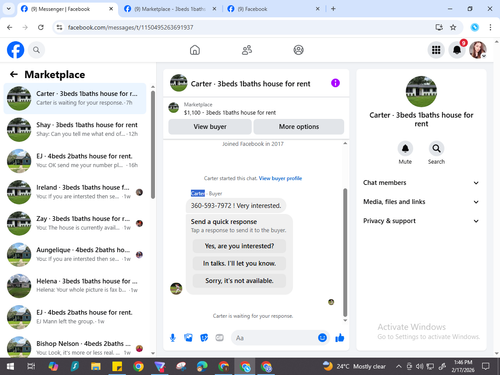Viewport: 500px width, 375px height.
Task: Click the browser address bar URL
Action: tap(130, 27)
